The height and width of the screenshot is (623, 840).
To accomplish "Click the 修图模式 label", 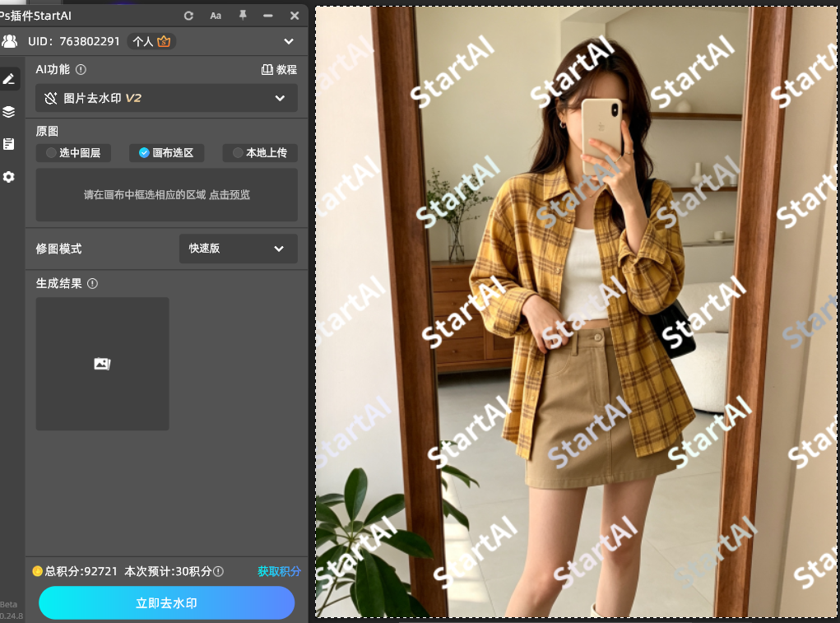I will coord(59,249).
